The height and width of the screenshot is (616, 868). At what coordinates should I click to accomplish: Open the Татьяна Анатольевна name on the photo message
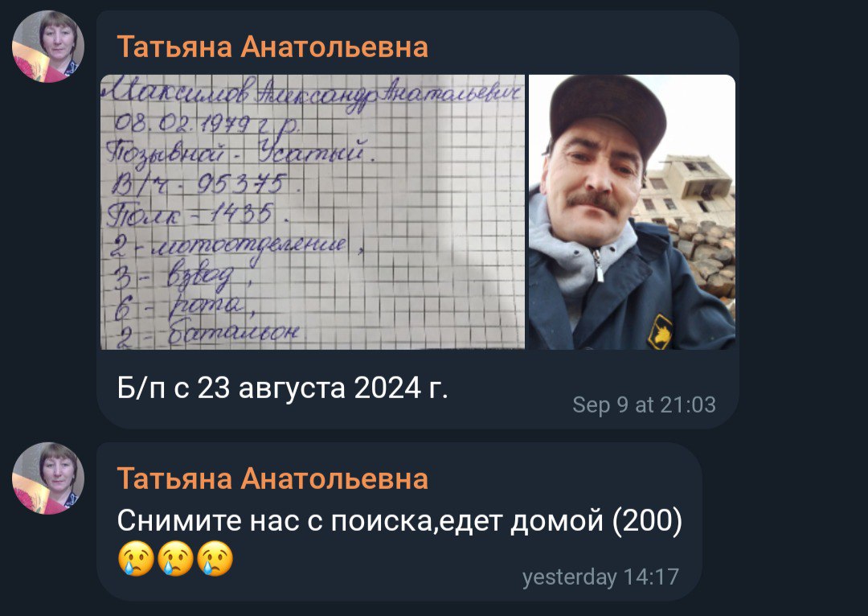click(272, 47)
